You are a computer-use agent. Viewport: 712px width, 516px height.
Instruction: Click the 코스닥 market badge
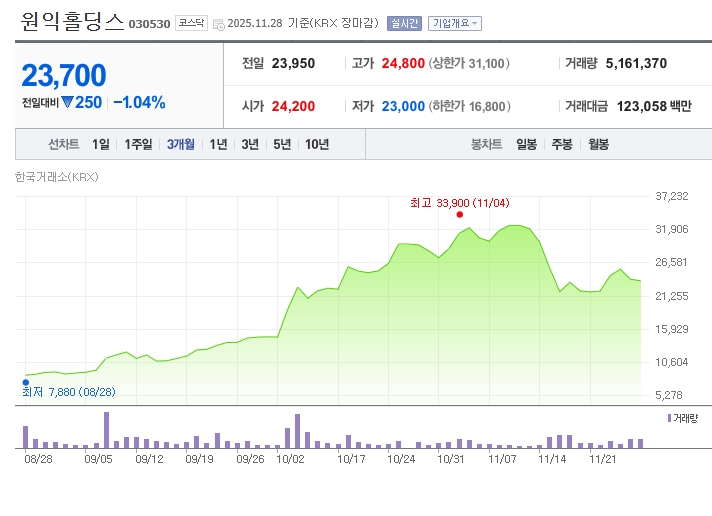coord(190,22)
